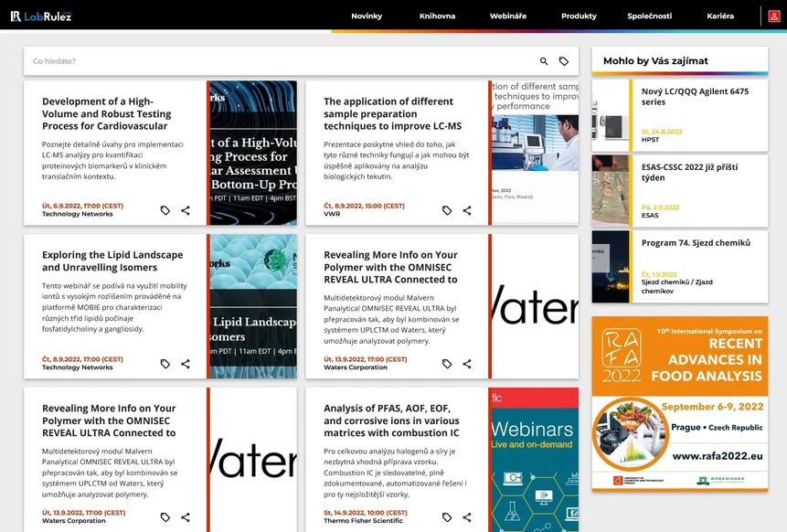Open Kariéra menu item

(720, 16)
